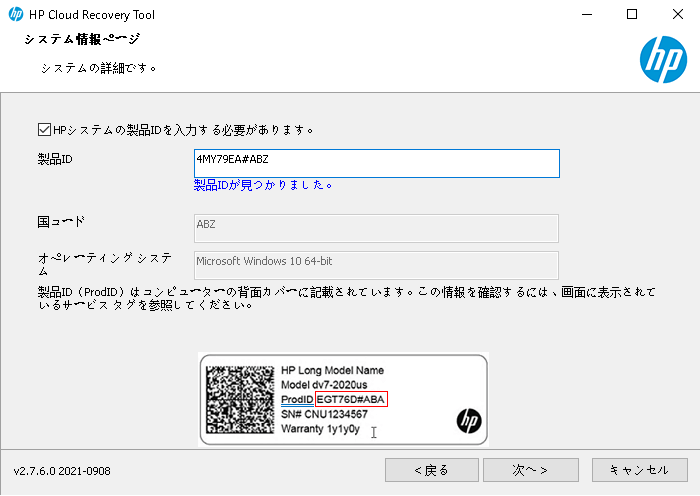Screen dimensions: 700x496
Task: Proceed with the 次へ > button
Action: pos(531,470)
